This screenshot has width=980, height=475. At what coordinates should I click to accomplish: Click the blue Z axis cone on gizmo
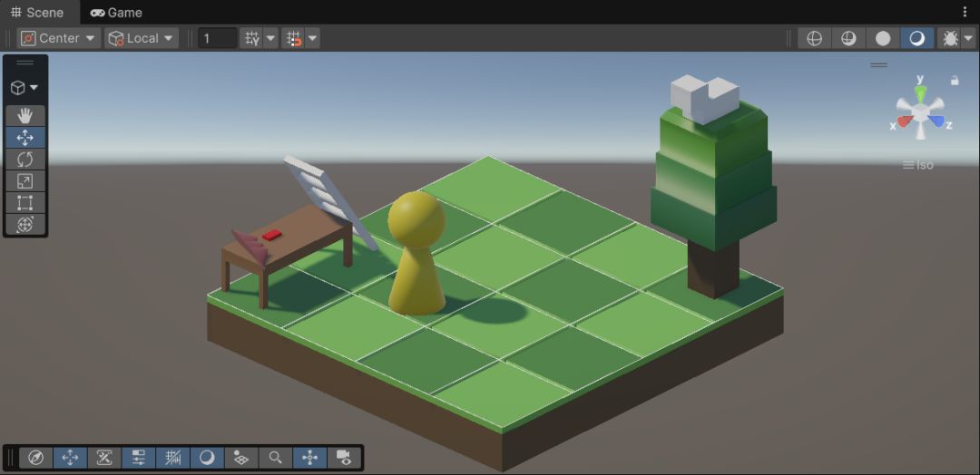[936, 121]
